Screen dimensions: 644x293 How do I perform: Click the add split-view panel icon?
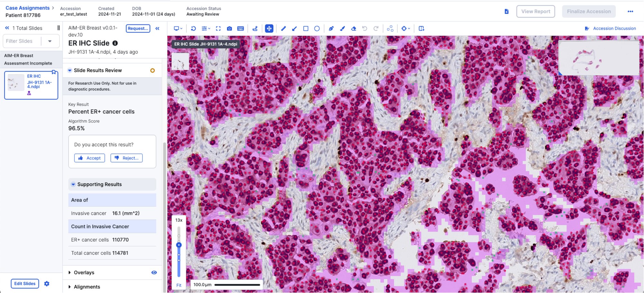pos(421,29)
